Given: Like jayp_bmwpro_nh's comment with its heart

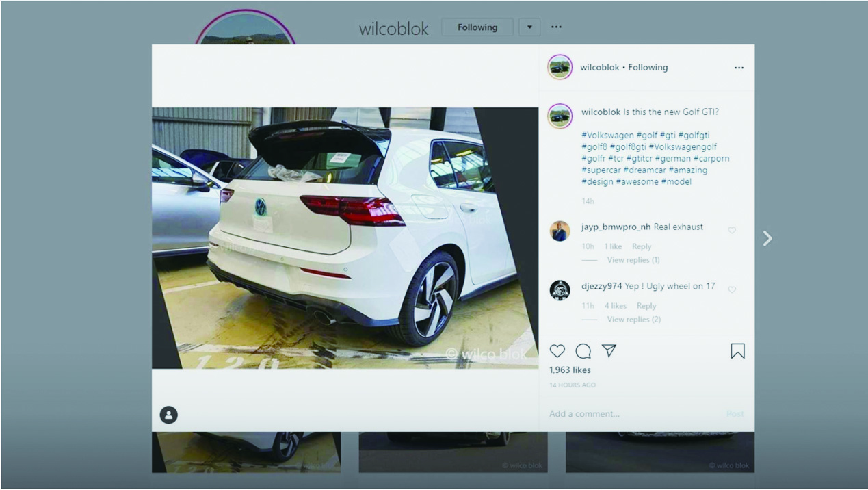Looking at the screenshot, I should (732, 231).
